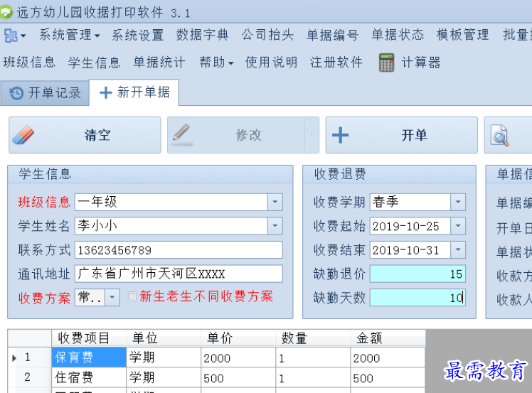Open the calculator icon
The width and height of the screenshot is (532, 393).
pos(386,63)
